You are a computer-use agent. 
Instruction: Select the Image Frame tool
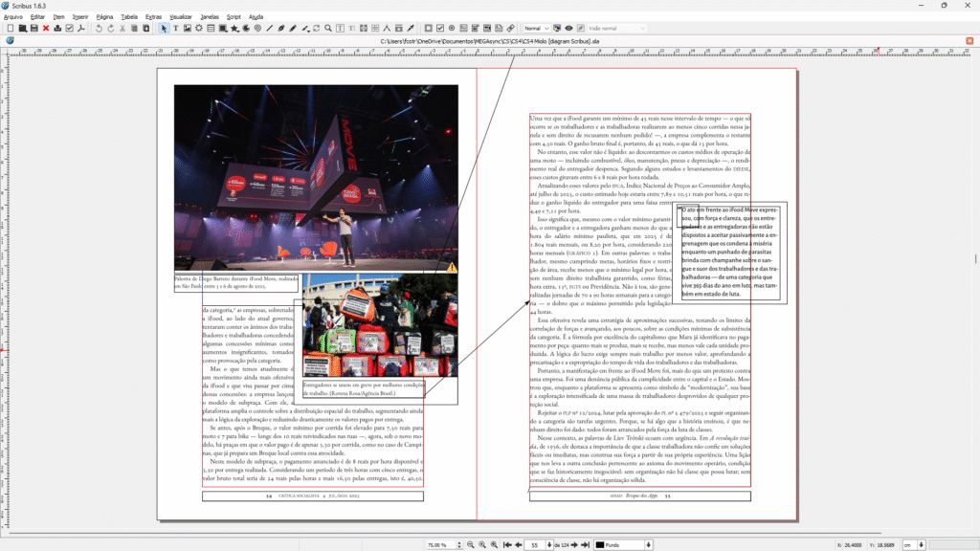coord(187,29)
